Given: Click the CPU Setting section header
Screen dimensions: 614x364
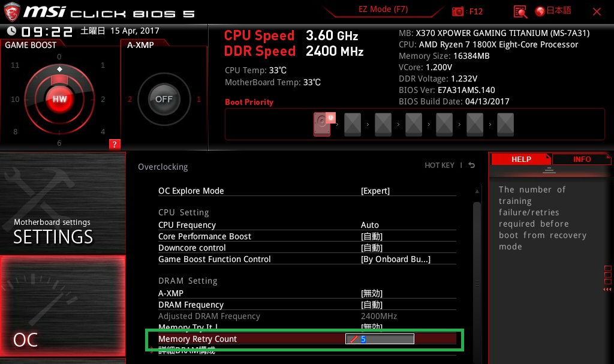Looking at the screenshot, I should 183,212.
